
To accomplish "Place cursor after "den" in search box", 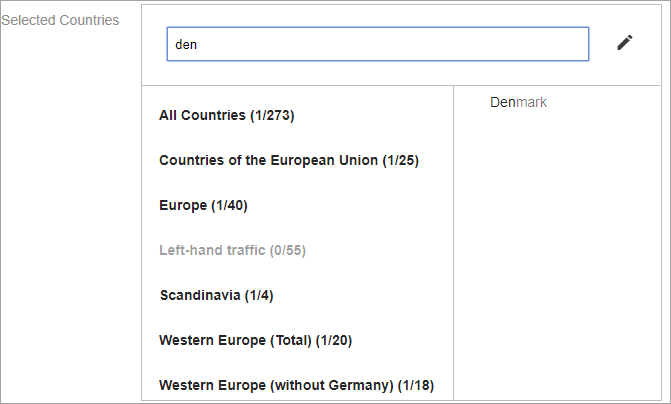I will coord(200,44).
